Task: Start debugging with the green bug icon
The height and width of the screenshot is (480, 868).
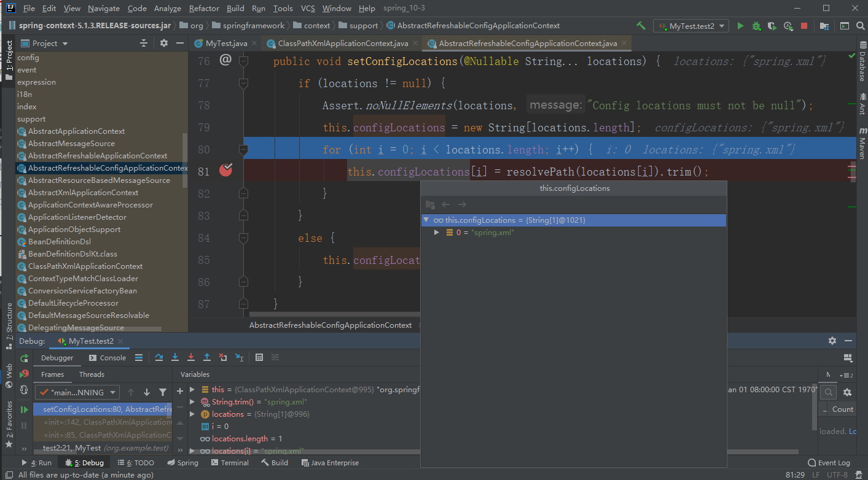Action: [756, 26]
